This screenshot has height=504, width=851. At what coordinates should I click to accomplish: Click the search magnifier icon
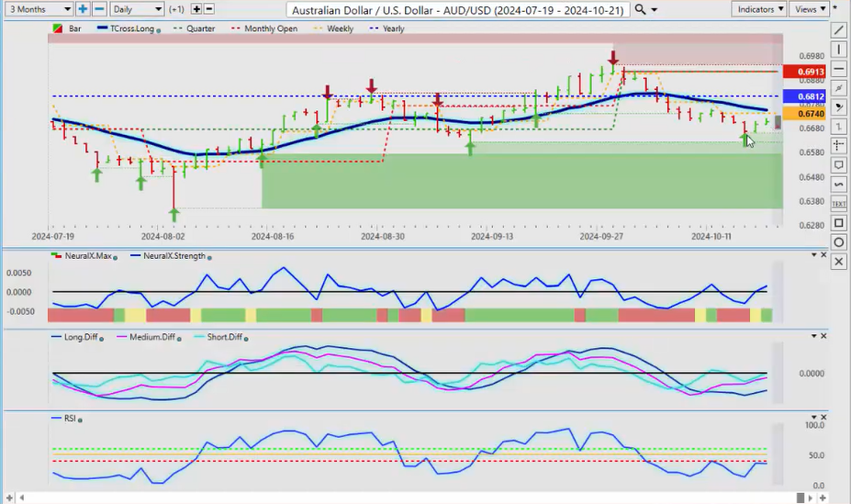click(x=640, y=9)
